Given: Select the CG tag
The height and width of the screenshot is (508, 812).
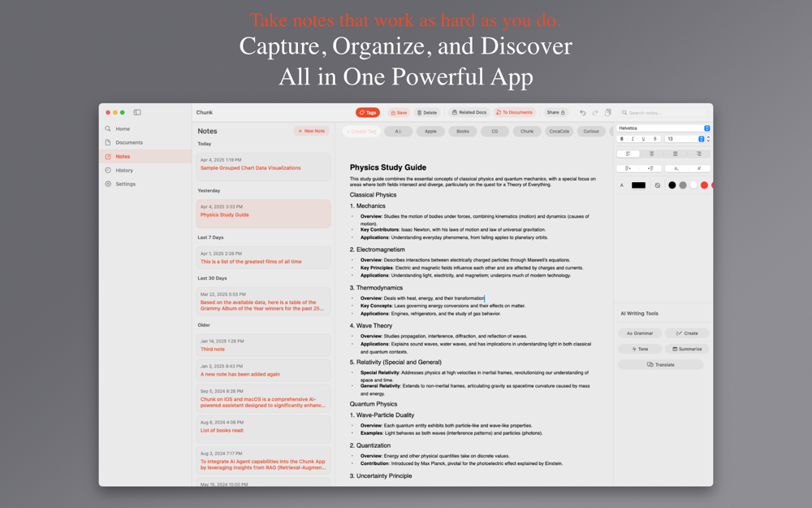Looking at the screenshot, I should [495, 132].
